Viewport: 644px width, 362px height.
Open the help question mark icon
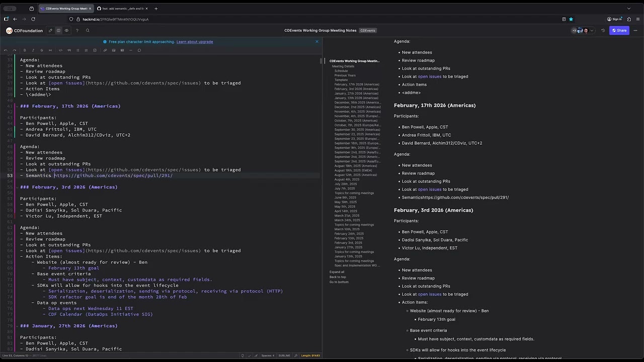77,31
